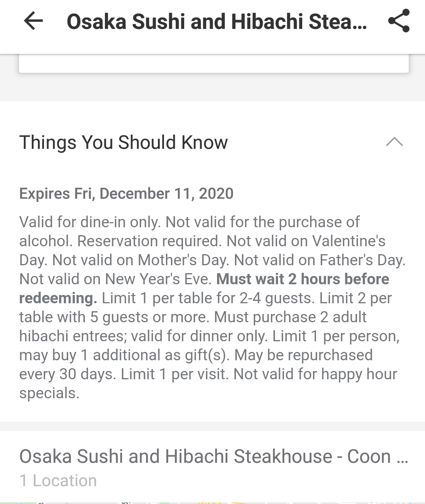The height and width of the screenshot is (504, 425).
Task: Click may buy 1 additional as gift(s) text
Action: pyautogui.click(x=124, y=355)
